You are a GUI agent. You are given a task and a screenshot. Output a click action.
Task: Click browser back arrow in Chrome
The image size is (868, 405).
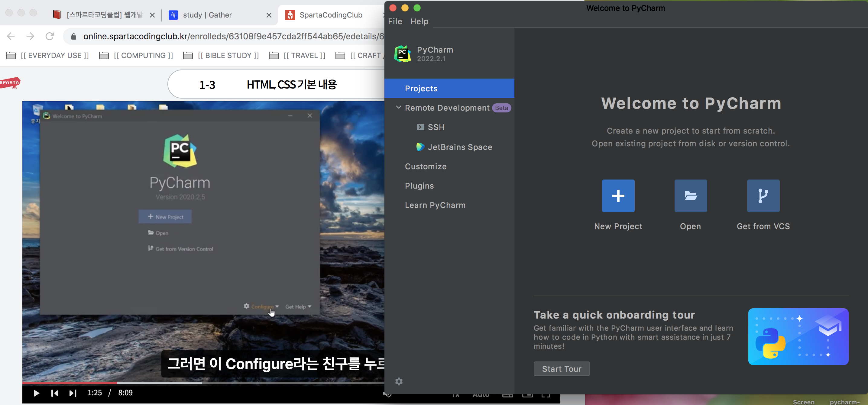(11, 36)
